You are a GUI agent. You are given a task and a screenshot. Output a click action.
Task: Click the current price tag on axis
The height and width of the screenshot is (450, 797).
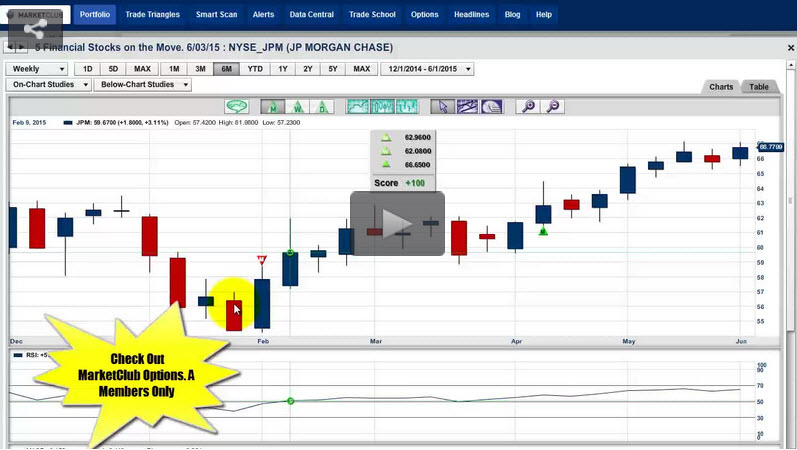pos(771,147)
